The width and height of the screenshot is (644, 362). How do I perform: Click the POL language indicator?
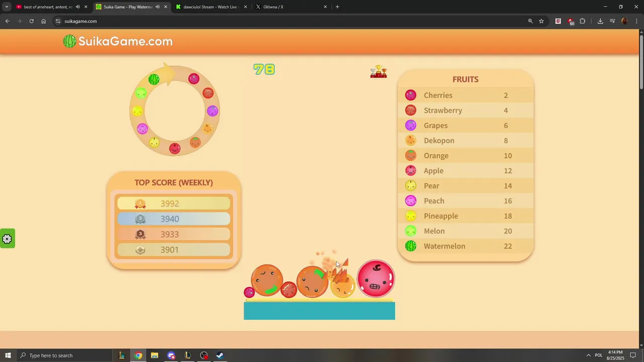(599, 355)
